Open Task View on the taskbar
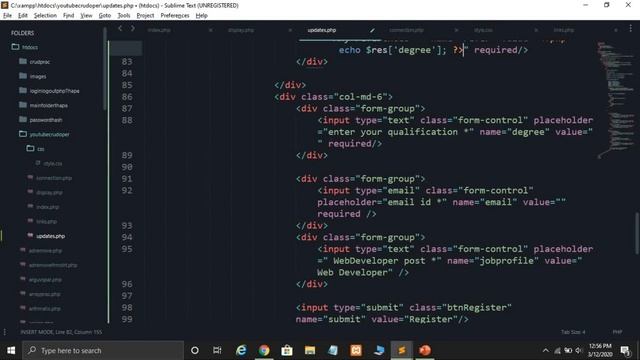640x360 pixels. (217, 350)
